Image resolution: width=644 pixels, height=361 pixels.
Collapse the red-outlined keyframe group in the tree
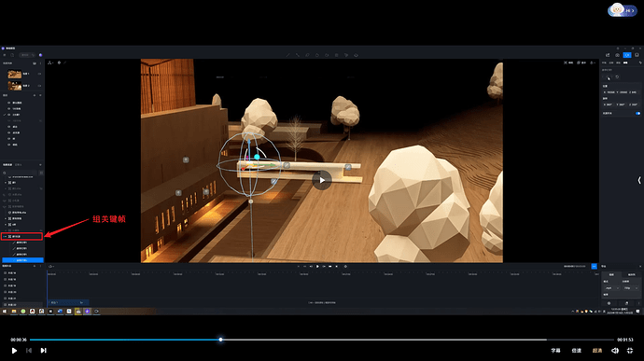[5, 237]
